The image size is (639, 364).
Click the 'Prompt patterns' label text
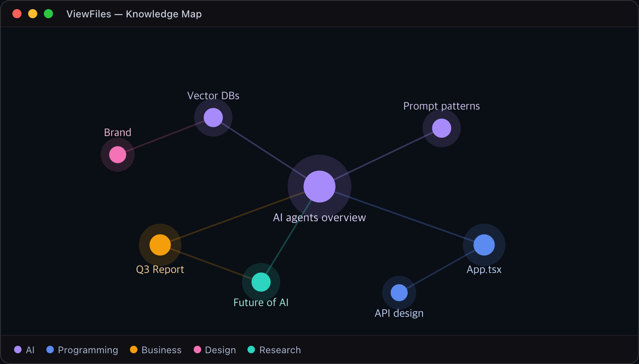tap(442, 106)
